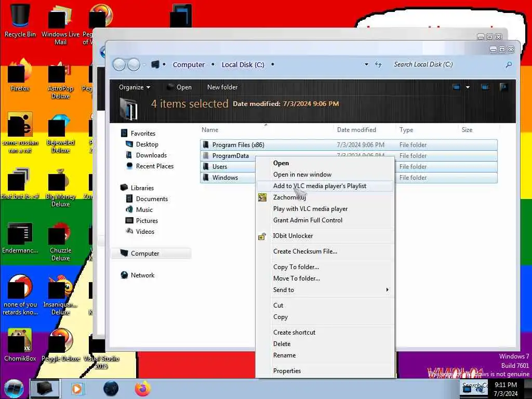Click the Search Local Disk (C:) field
This screenshot has height=399, width=532.
(447, 64)
